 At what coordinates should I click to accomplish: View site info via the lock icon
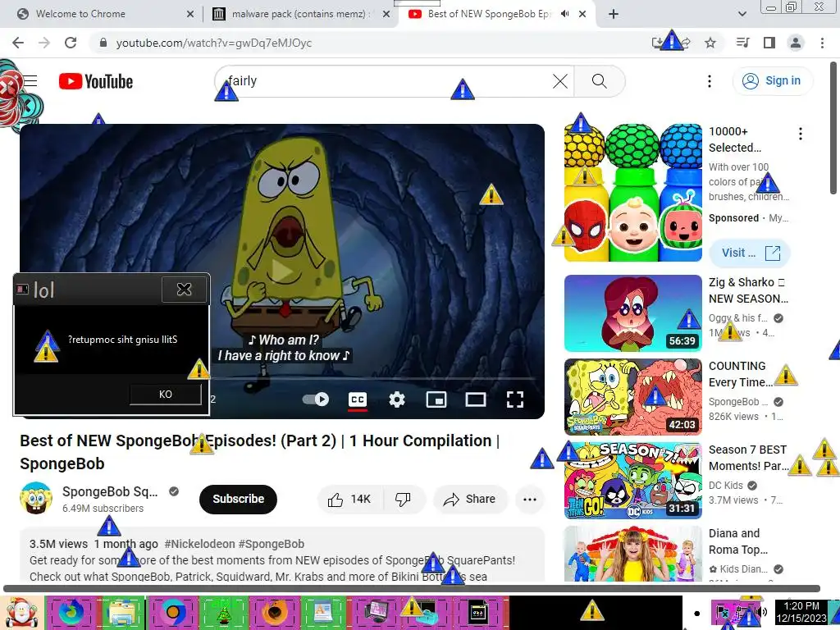103,43
